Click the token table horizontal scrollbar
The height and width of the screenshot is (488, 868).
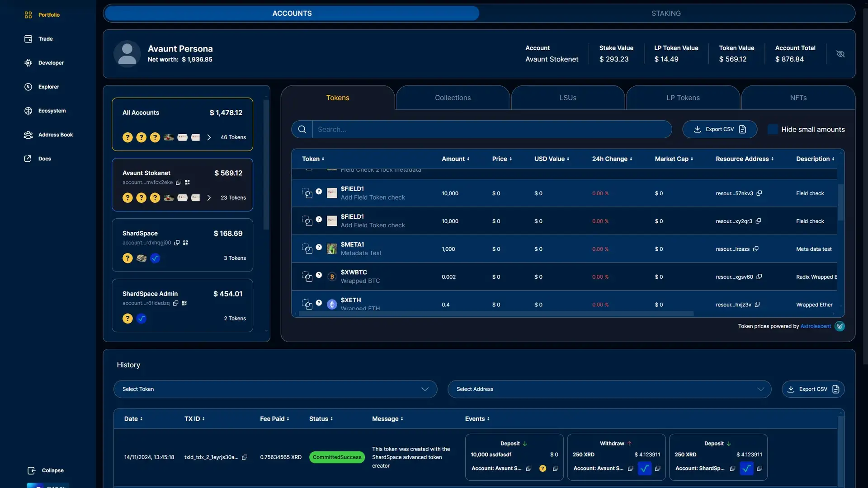(496, 314)
